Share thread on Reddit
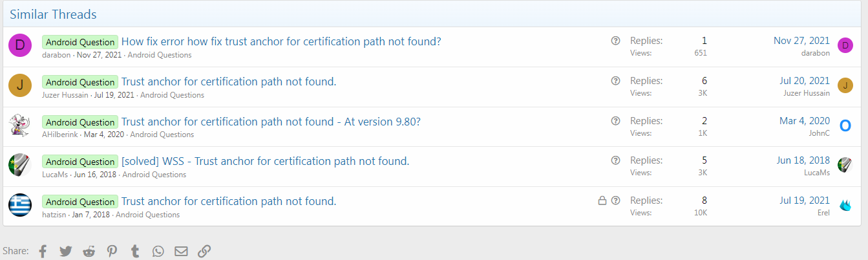 click(x=89, y=251)
